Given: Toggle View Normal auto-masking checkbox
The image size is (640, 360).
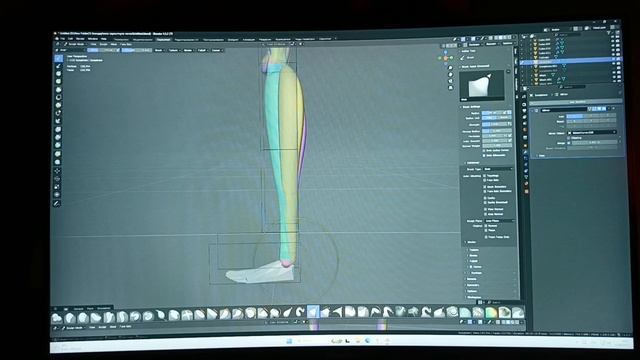Looking at the screenshot, I should [x=485, y=209].
